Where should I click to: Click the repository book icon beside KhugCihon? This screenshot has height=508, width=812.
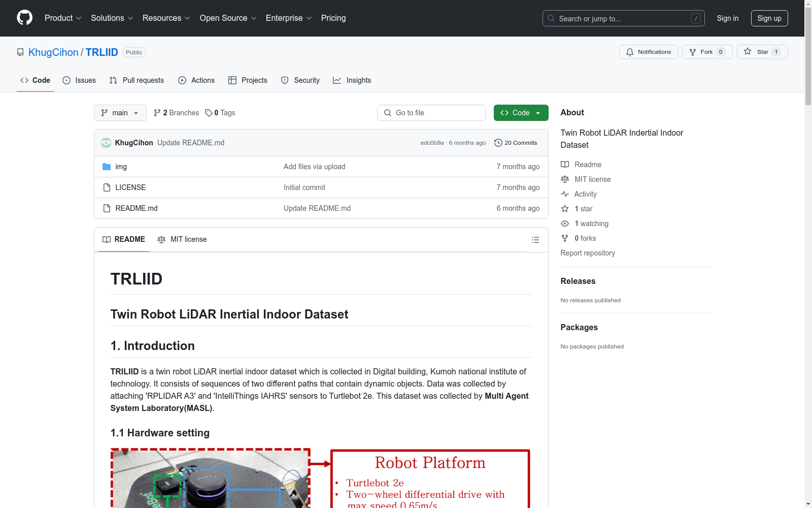point(20,52)
